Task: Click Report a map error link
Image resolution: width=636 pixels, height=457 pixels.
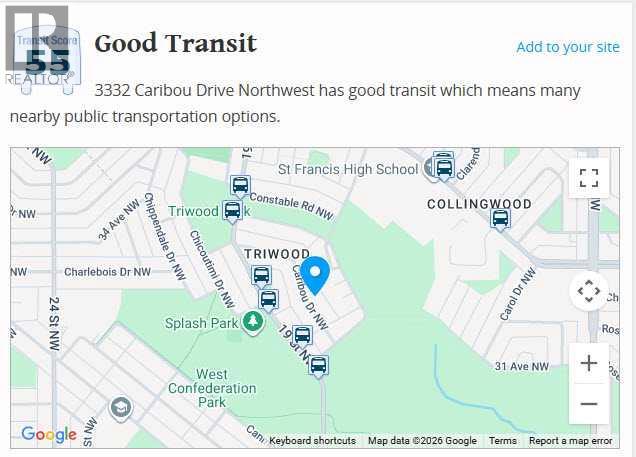Action: 570,441
